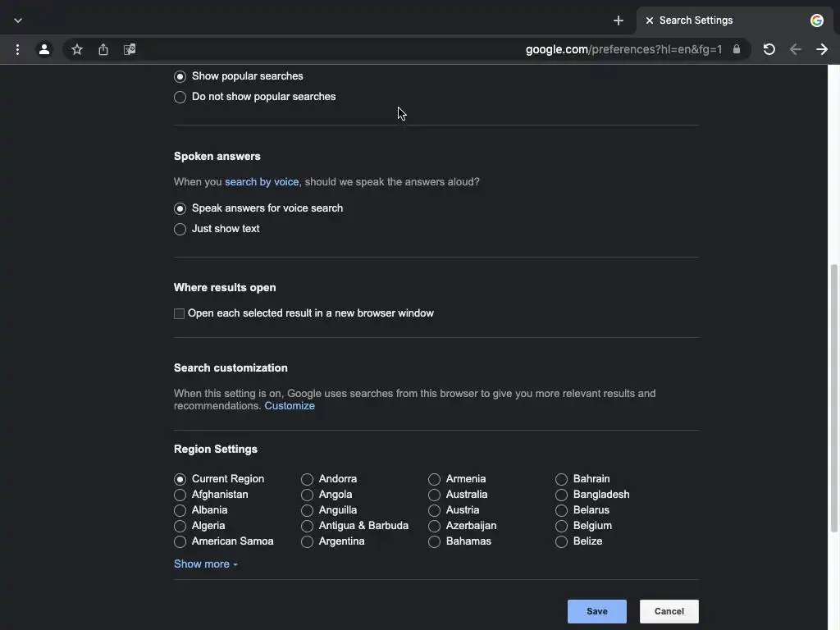Bookmark this page with the star icon

77,49
